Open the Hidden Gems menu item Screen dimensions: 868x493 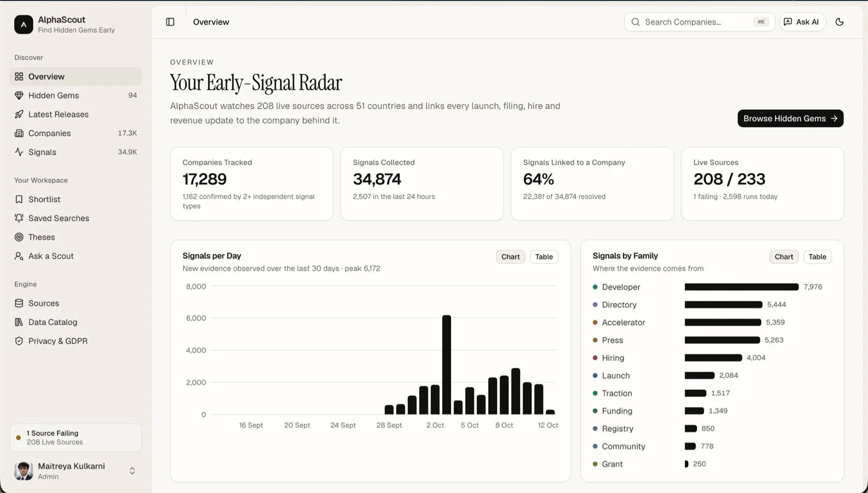coord(75,96)
